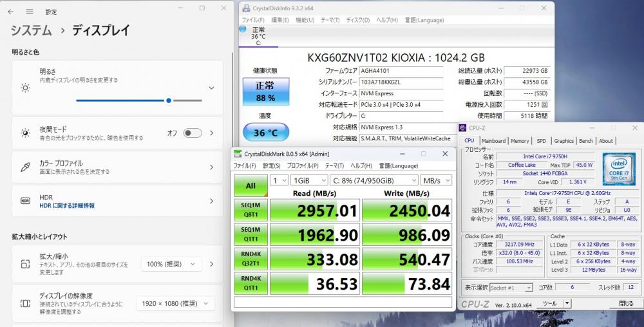This screenshot has height=327, width=644.
Task: Open CrystalDiskInfo 機能(U) menu
Action: pos(305,20)
